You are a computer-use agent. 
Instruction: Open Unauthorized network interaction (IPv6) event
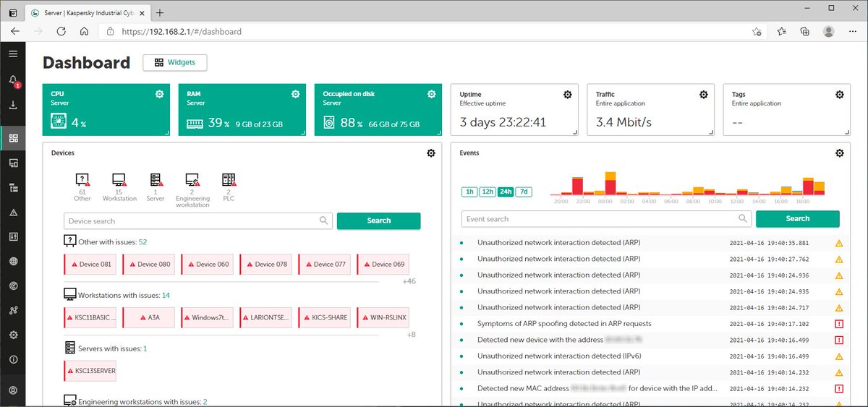[x=560, y=356]
